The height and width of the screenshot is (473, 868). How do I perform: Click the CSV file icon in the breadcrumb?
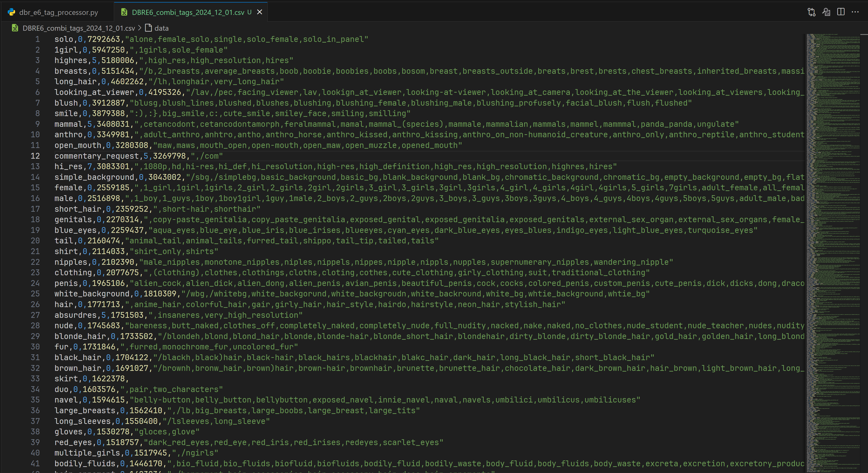(15, 28)
